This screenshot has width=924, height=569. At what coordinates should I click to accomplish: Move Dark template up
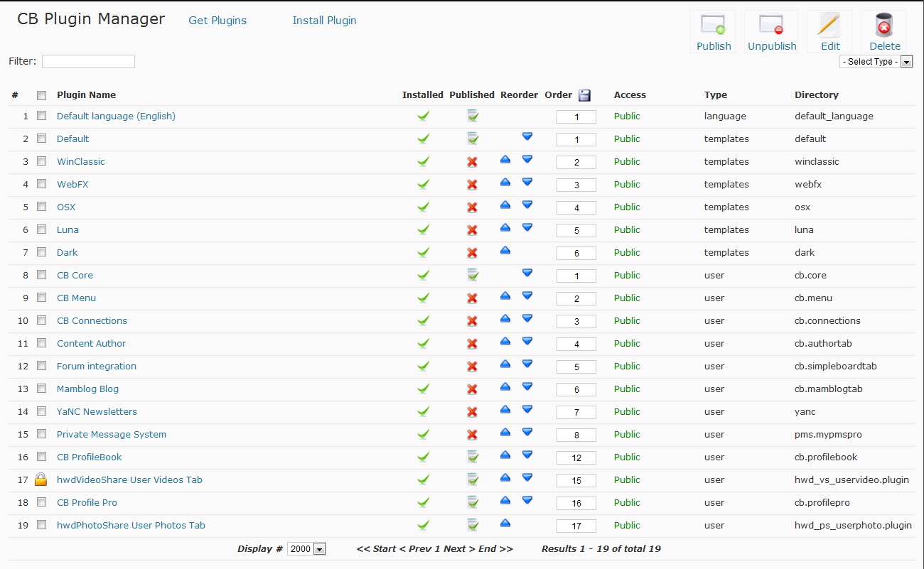[x=505, y=251]
